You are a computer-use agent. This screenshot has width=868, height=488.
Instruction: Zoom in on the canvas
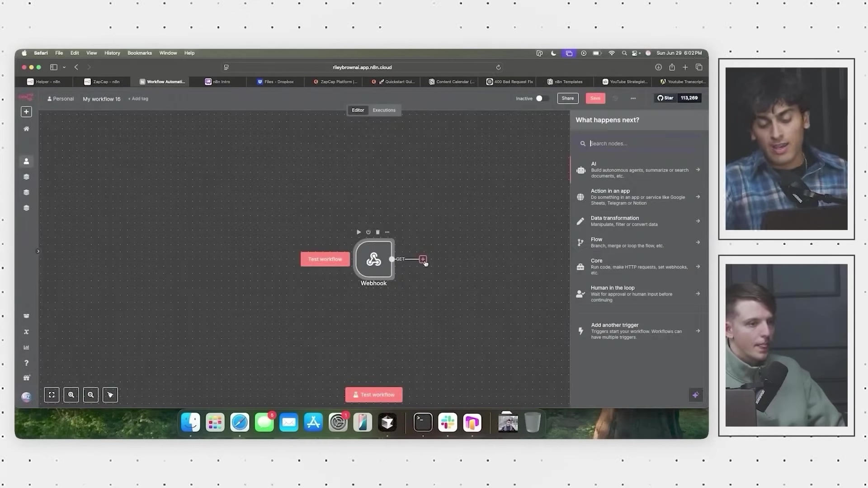click(x=71, y=394)
